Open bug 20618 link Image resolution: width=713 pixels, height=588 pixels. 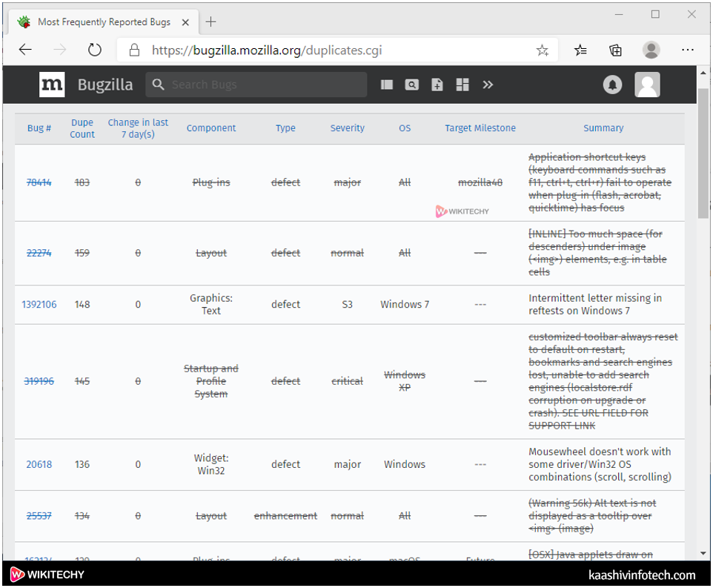click(39, 465)
